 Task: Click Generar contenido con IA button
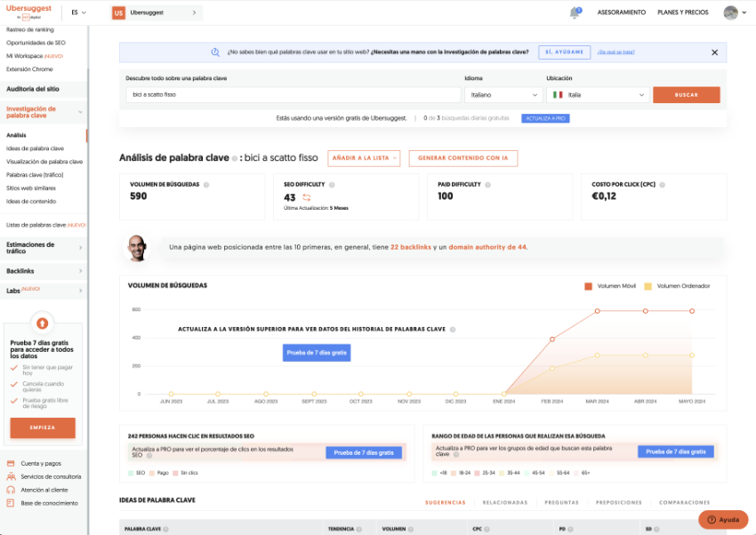click(462, 158)
